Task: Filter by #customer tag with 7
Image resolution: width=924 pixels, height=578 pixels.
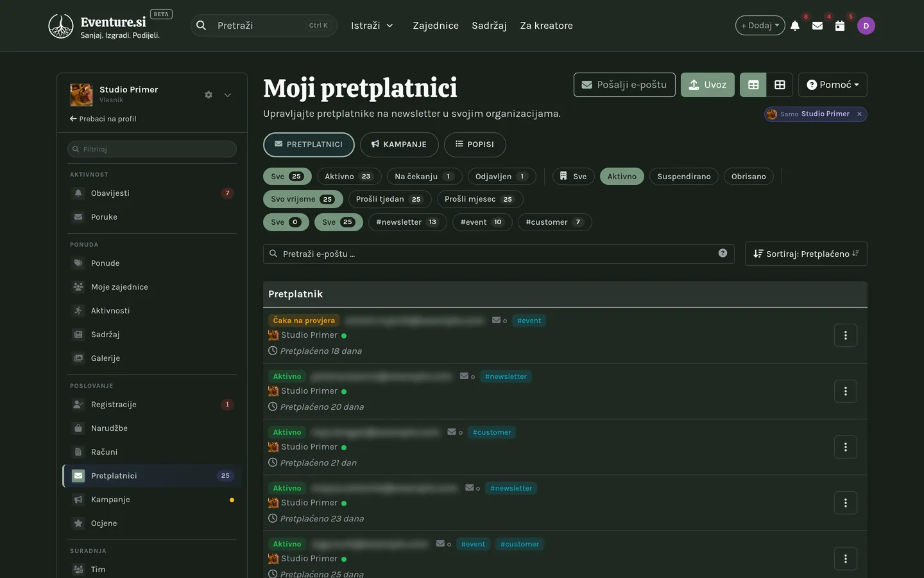Action: (x=555, y=222)
